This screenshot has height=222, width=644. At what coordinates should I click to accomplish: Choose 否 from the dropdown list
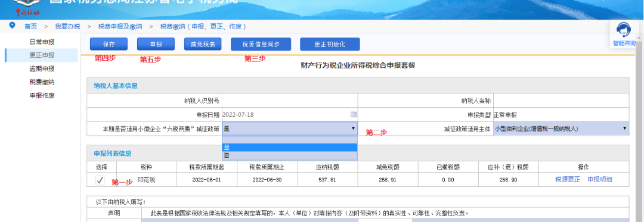pos(290,156)
